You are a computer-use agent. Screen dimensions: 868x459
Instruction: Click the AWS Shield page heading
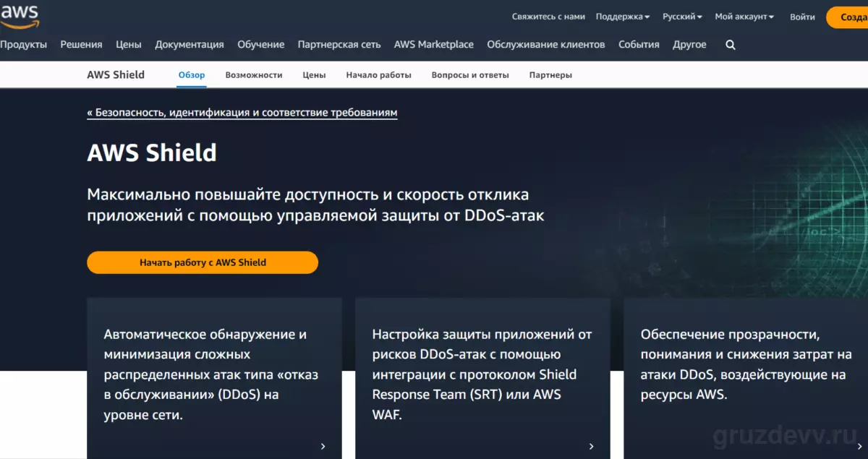click(152, 153)
